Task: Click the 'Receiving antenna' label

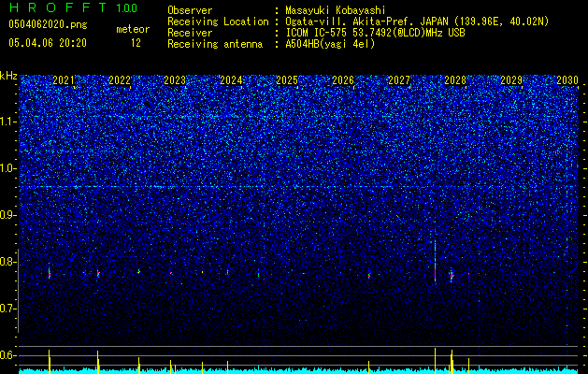Action: tap(215, 44)
